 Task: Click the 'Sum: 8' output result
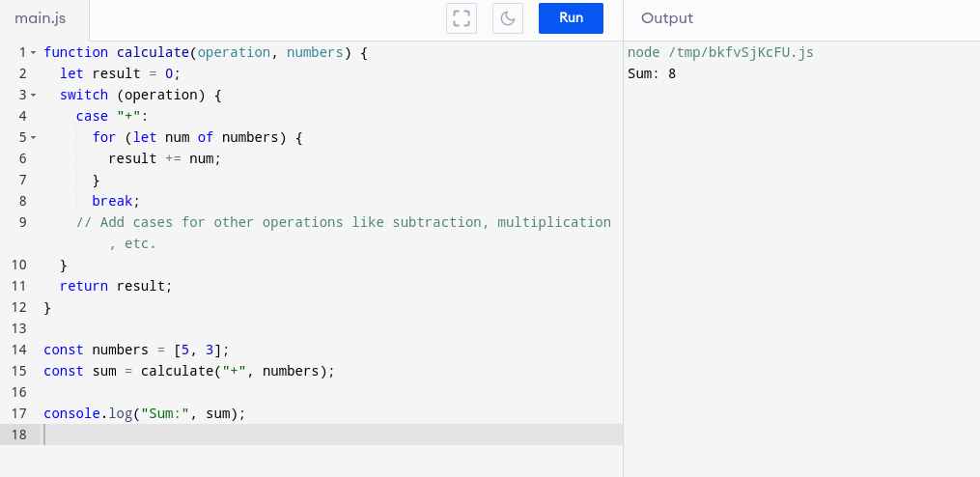click(652, 73)
